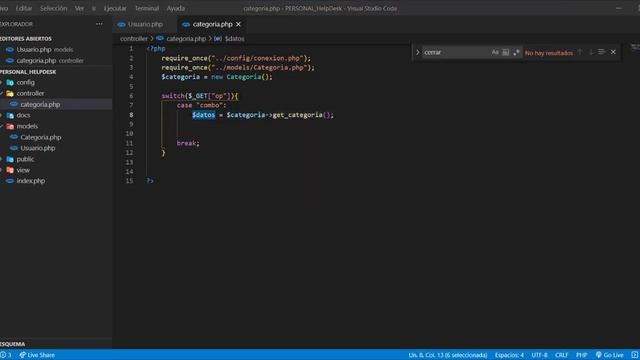Screen dimensions: 640x360
Task: Open Usuario.php under models folder
Action: pyautogui.click(x=56, y=148)
